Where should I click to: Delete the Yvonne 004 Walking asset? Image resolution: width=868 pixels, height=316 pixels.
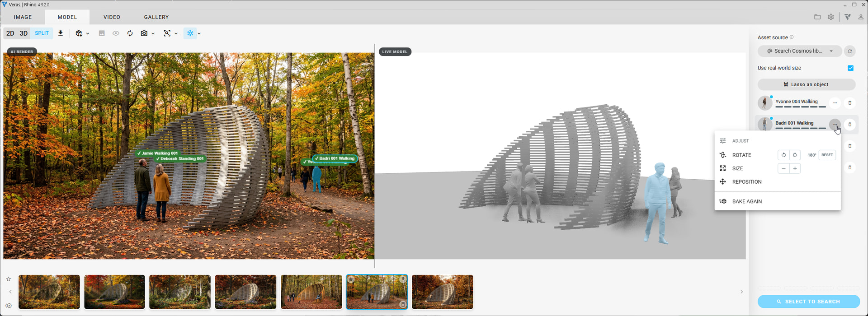[x=849, y=103]
